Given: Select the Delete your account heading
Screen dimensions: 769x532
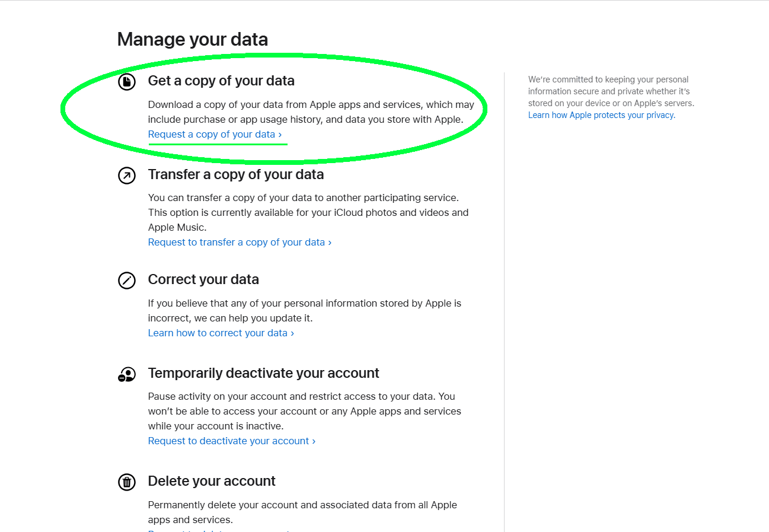Looking at the screenshot, I should 212,481.
